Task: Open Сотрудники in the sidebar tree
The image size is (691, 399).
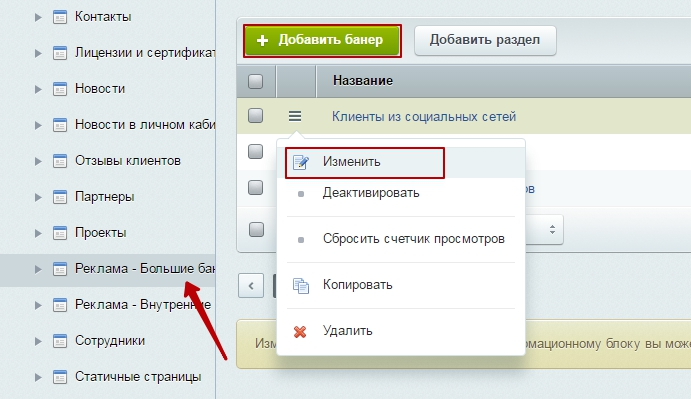Action: click(110, 341)
